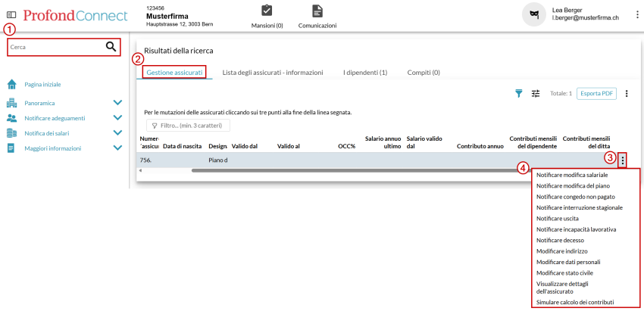Open Mansioni task list icon

(267, 11)
